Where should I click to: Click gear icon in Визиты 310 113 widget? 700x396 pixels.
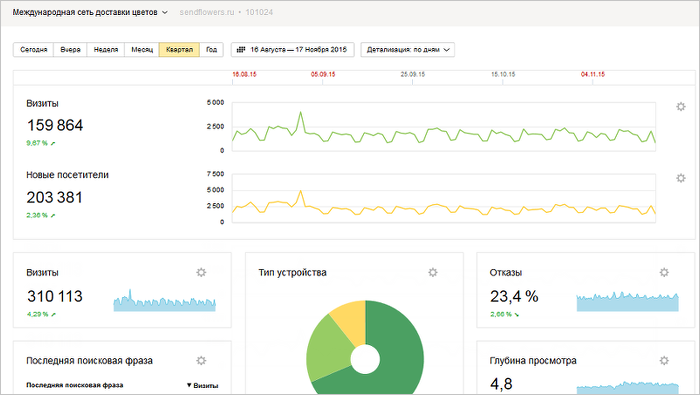201,272
